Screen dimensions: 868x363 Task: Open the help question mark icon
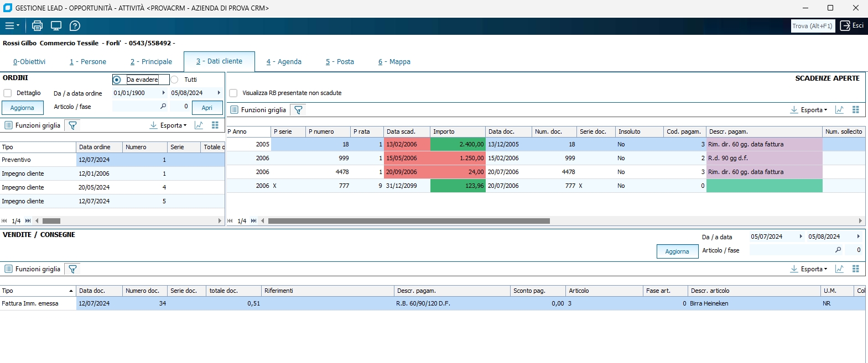(x=75, y=25)
